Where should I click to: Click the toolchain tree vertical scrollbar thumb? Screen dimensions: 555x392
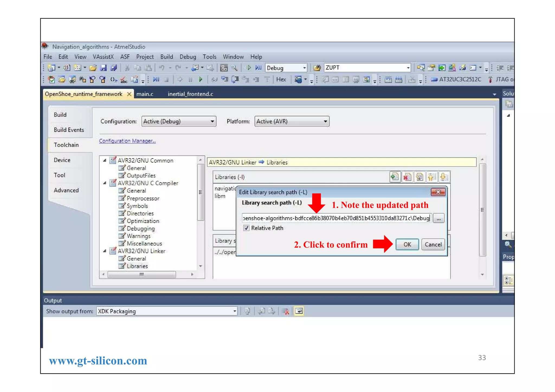(x=201, y=192)
